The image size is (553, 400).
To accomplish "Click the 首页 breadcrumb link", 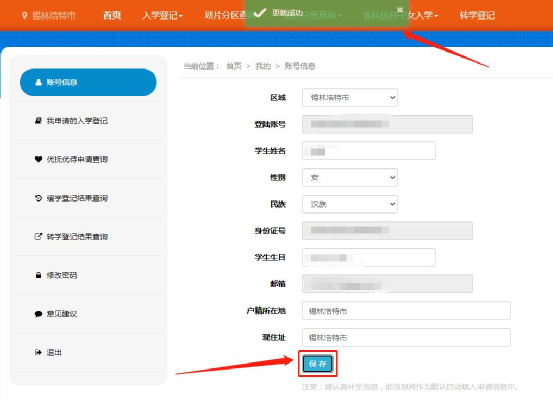I will coord(234,66).
